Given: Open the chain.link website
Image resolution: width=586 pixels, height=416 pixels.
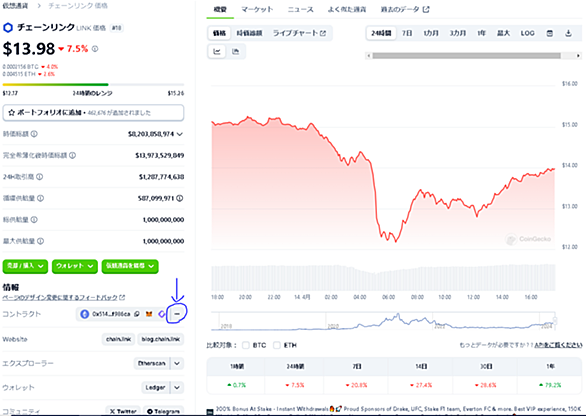Looking at the screenshot, I should click(x=118, y=339).
